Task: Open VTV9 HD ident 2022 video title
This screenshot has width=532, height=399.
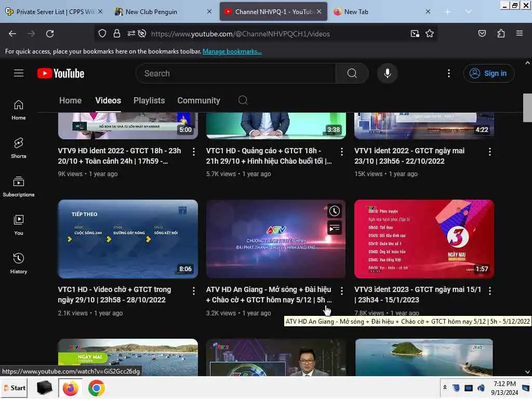Action: pos(119,156)
